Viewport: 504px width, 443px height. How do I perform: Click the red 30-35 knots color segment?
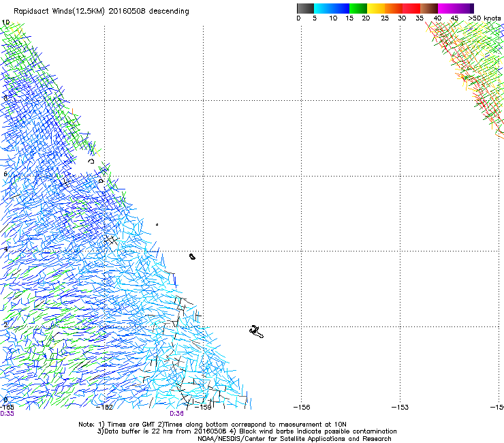[x=411, y=8]
